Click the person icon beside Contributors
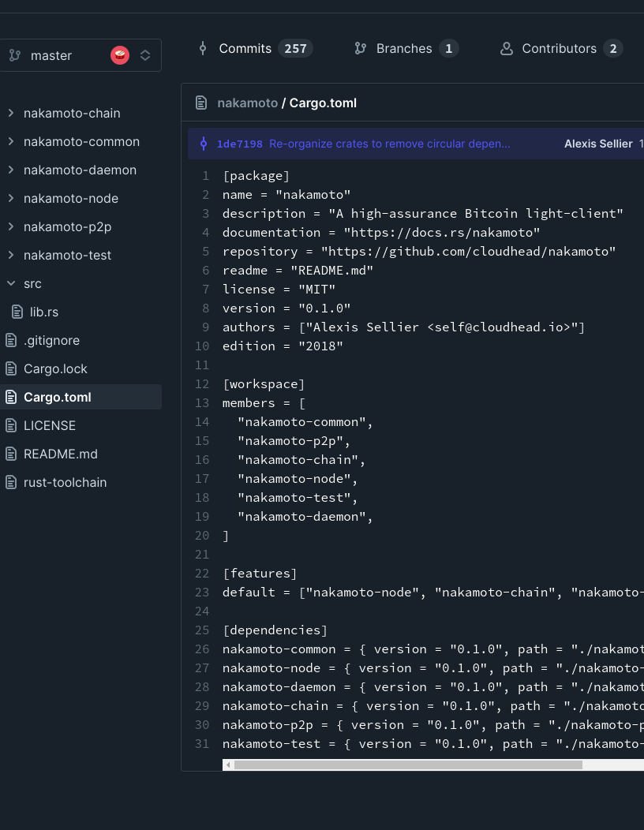 coord(507,49)
